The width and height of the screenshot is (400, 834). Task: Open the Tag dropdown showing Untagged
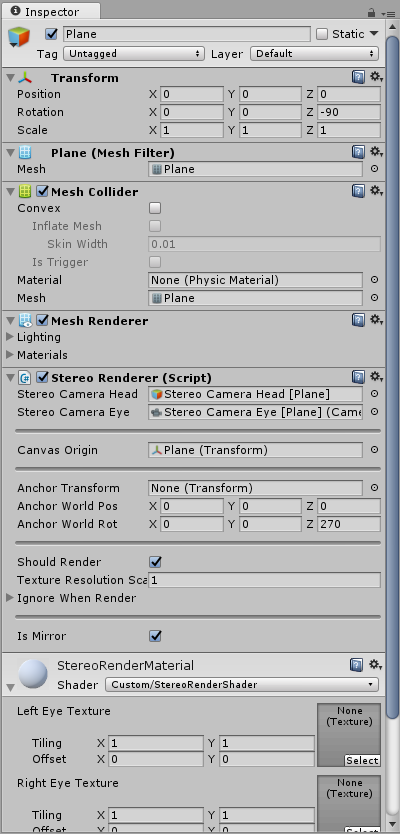[x=134, y=54]
